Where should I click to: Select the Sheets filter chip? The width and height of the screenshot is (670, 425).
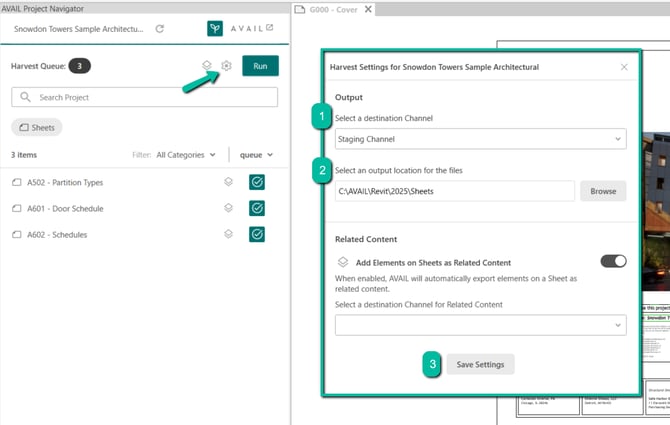pos(37,128)
